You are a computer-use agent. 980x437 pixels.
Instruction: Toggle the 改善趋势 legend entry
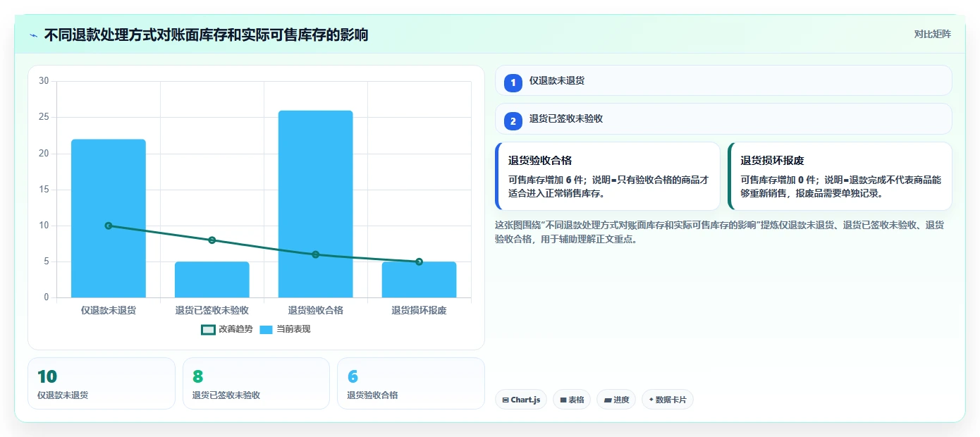coord(227,329)
